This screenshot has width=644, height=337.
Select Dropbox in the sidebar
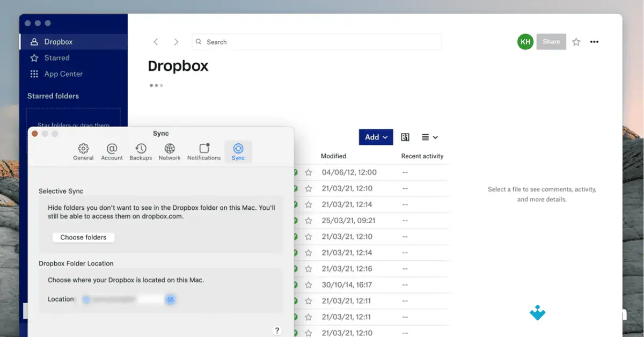(58, 41)
